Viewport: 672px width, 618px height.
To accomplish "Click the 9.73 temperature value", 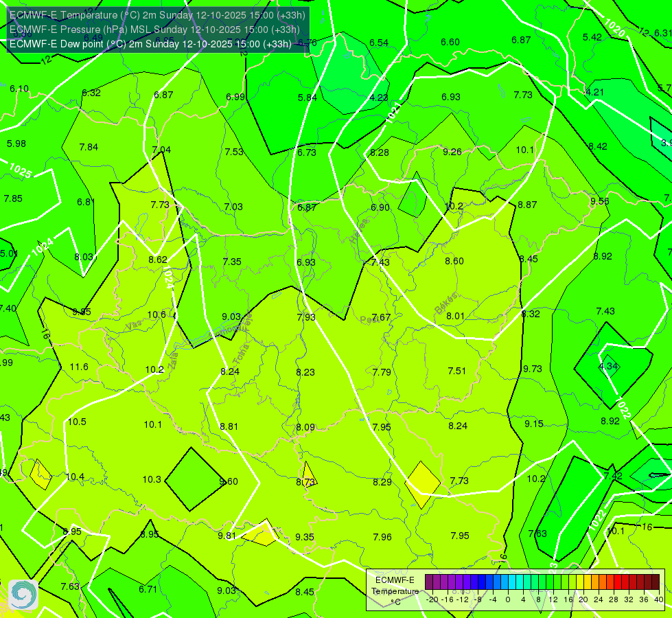I will (532, 369).
